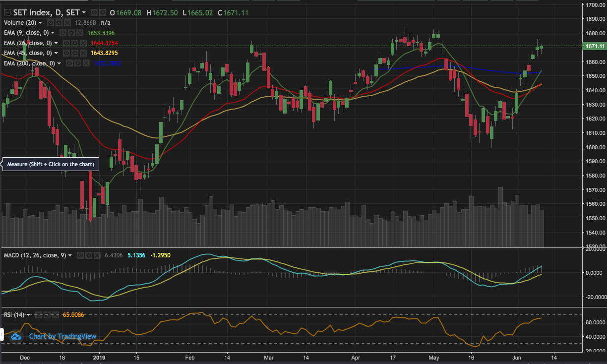
Task: Hide the EMA (26, close, 0) line
Action: click(66, 43)
